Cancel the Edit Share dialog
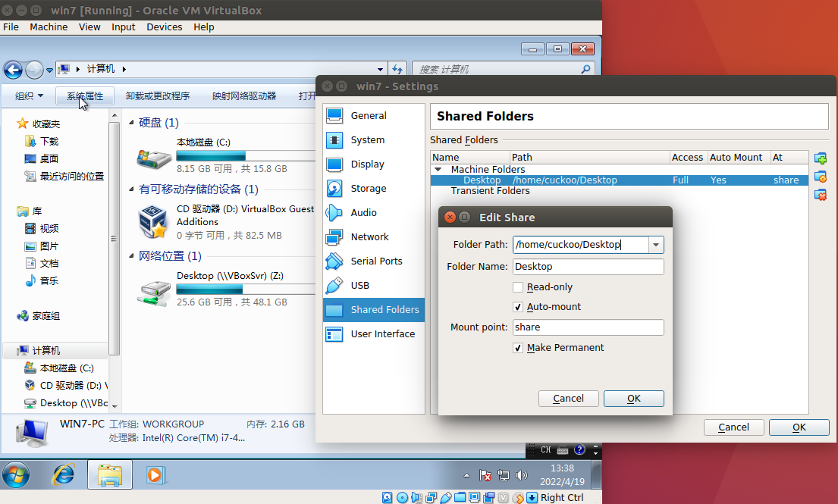The image size is (838, 504). pos(568,399)
